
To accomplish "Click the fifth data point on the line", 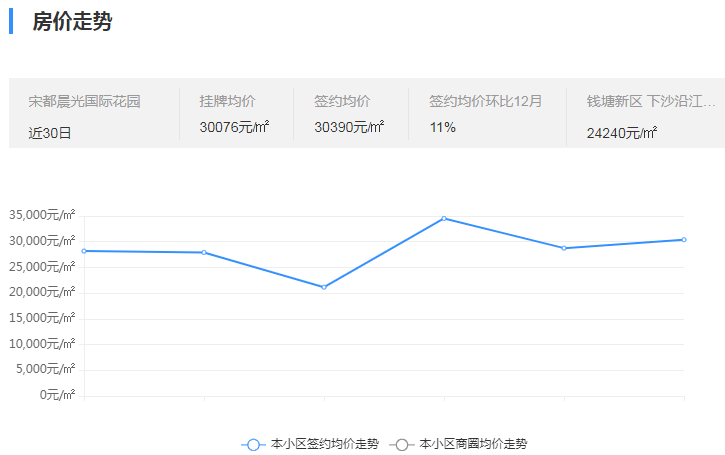I will click(564, 248).
